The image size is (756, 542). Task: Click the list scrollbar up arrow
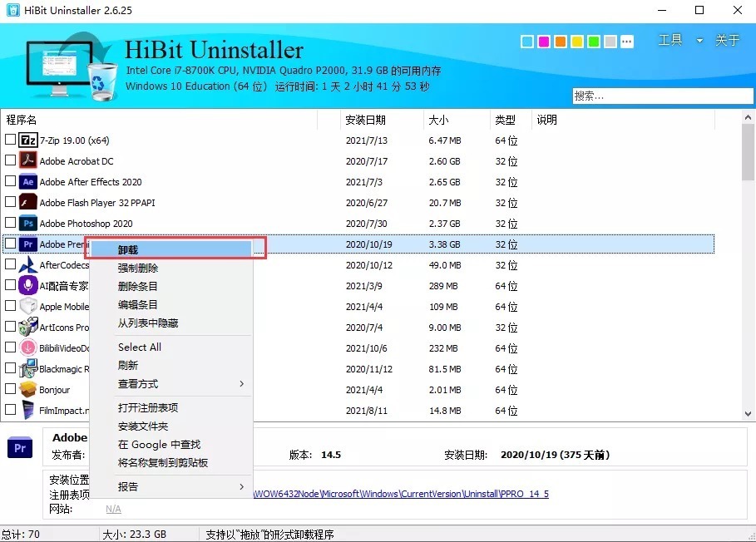click(x=748, y=117)
